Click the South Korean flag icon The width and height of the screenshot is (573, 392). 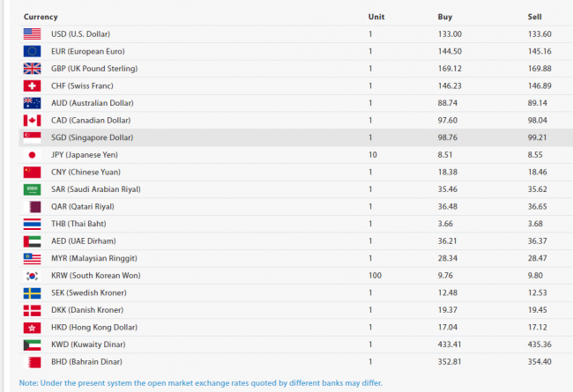32,275
